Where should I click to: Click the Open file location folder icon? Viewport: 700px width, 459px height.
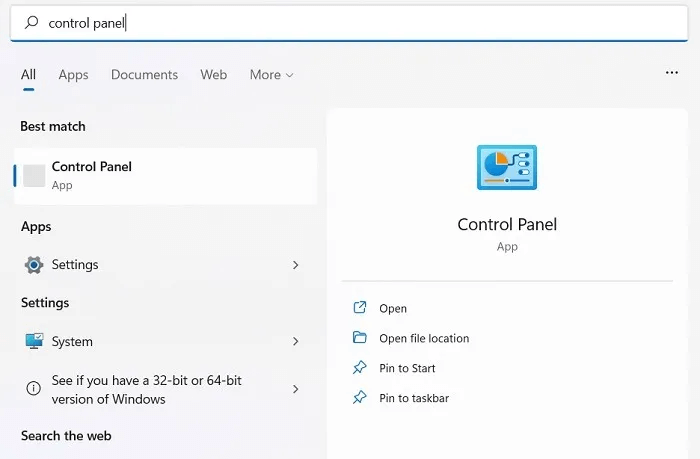(360, 338)
